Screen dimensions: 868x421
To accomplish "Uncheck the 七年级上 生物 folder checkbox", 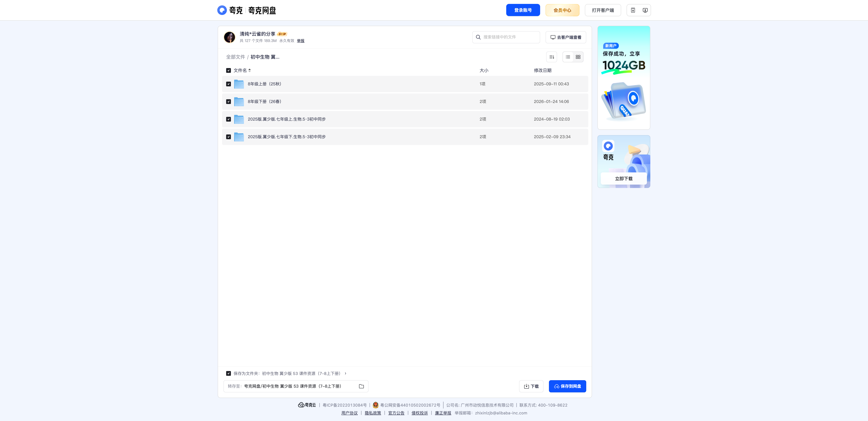I will (x=229, y=119).
